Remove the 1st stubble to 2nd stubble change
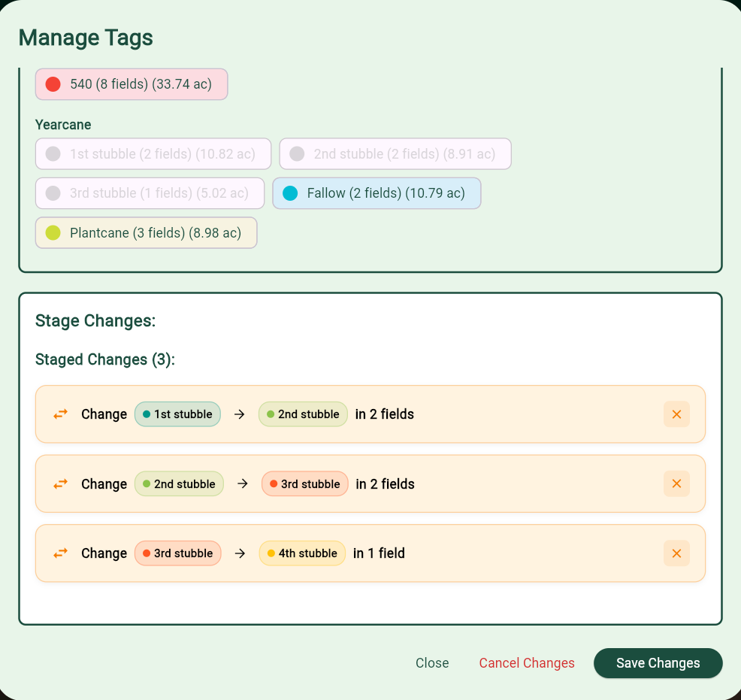Screen dimensions: 741x700 click(x=676, y=414)
